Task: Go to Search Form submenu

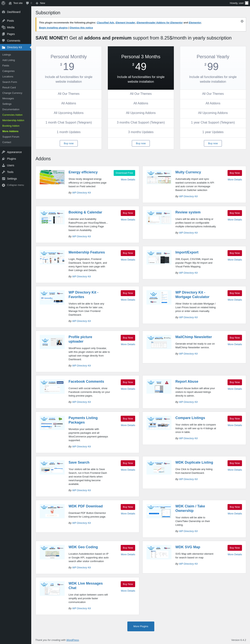Action: pos(10,82)
